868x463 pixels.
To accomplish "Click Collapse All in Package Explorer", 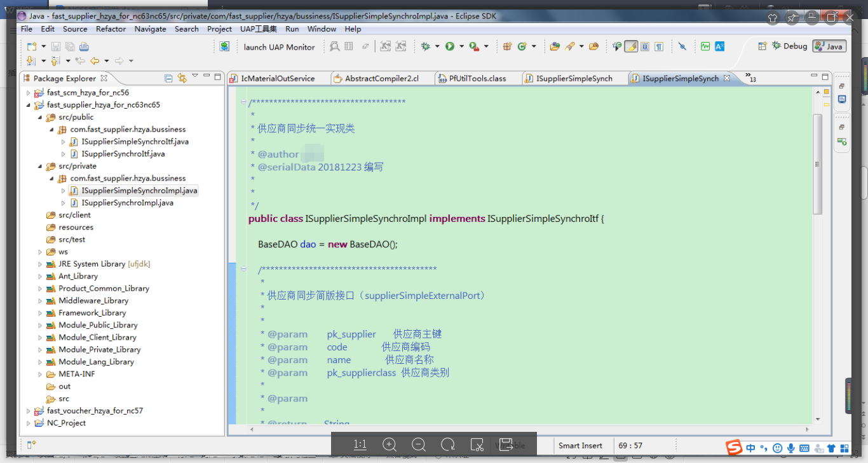I will point(168,78).
